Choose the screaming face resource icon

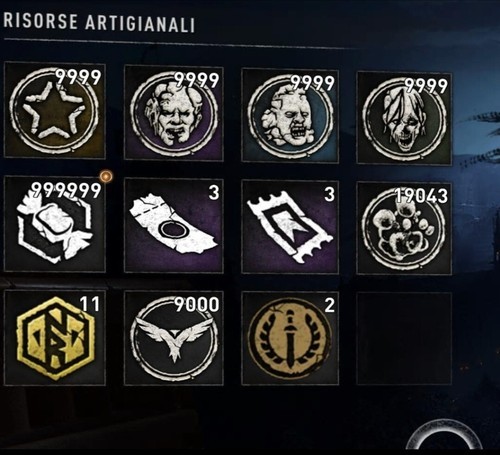[404, 118]
